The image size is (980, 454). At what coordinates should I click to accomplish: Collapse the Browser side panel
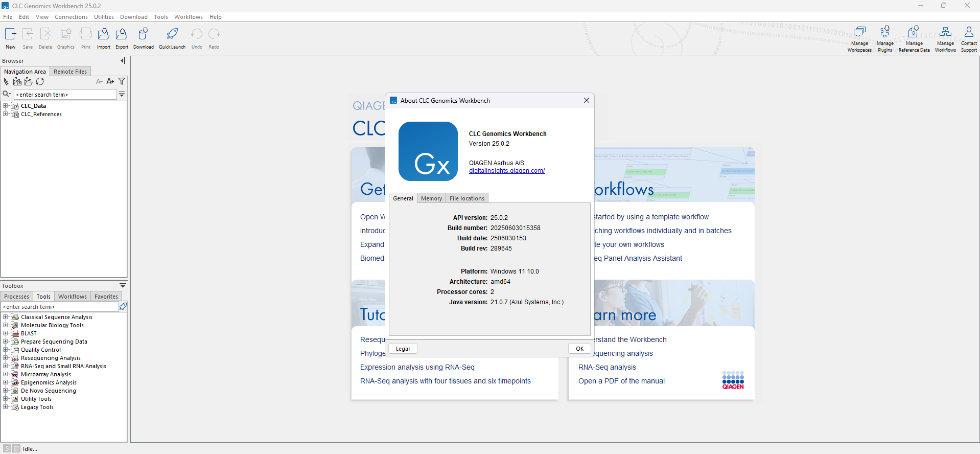click(x=123, y=61)
